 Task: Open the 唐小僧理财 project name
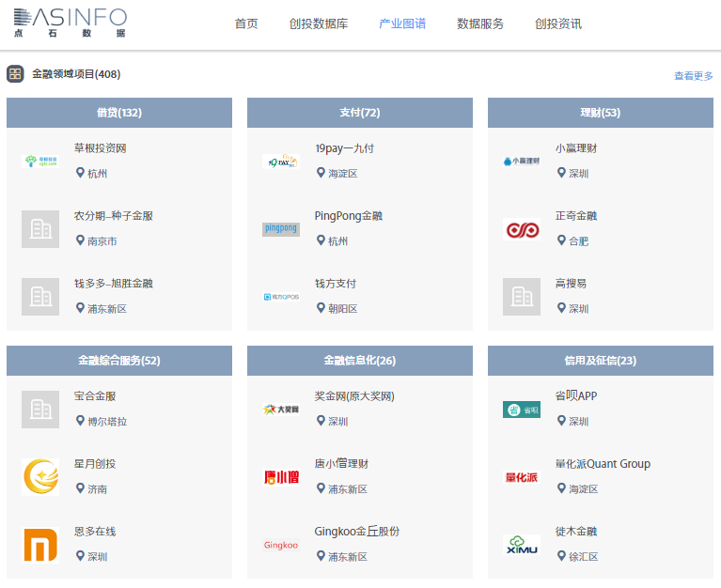pyautogui.click(x=341, y=464)
